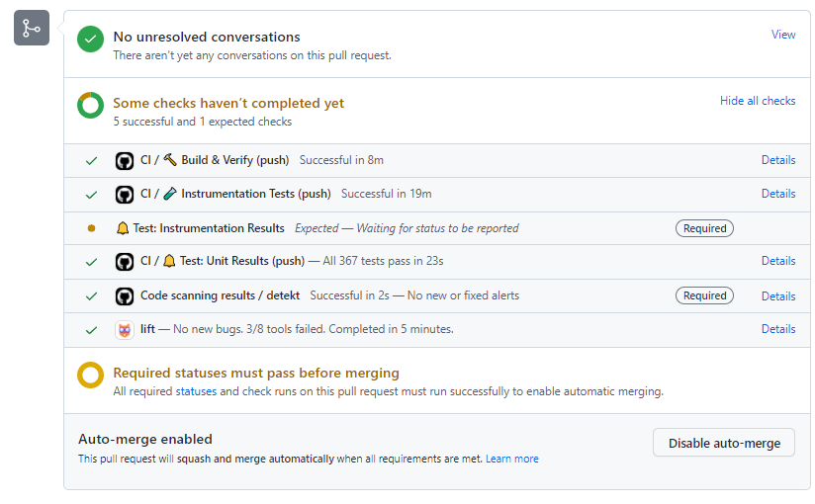Click 'No new or fixed alerts' text

463,295
